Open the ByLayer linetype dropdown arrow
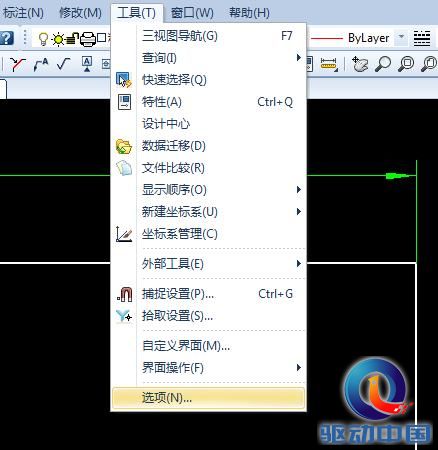 (x=401, y=37)
